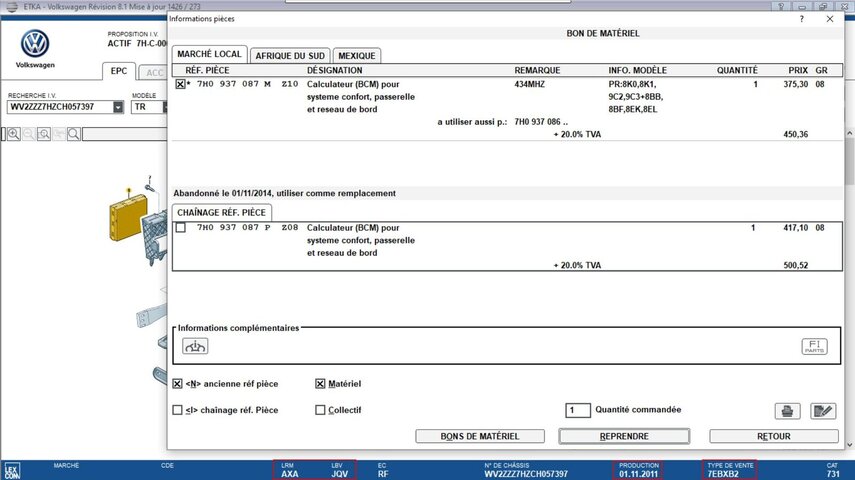Open the Modèle TR dropdown
The image size is (855, 480).
(x=165, y=107)
